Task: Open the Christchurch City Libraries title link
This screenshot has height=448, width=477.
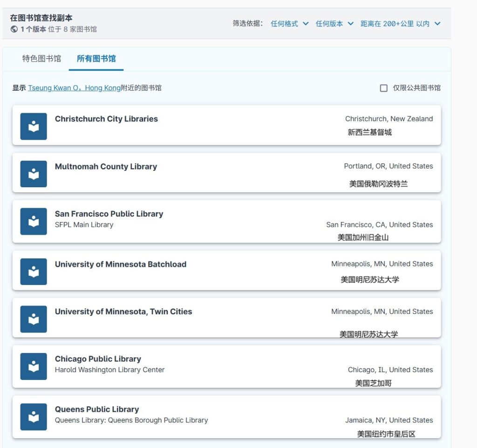Action: coord(106,119)
